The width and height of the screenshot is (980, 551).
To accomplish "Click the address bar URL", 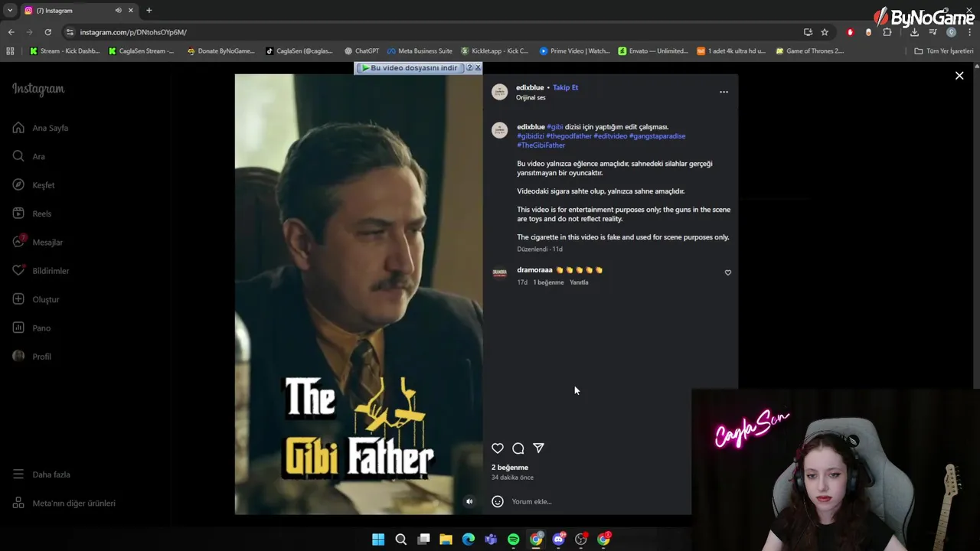I will pyautogui.click(x=133, y=32).
